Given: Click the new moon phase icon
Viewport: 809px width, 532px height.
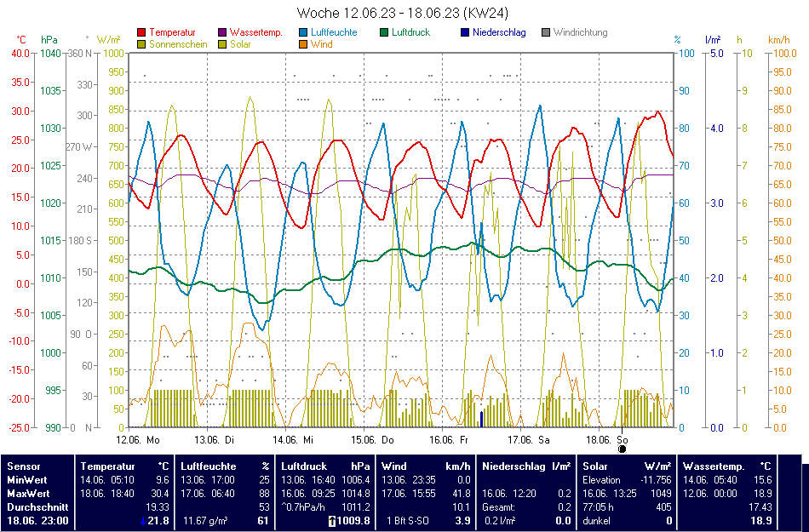Looking at the screenshot, I should coord(622,449).
